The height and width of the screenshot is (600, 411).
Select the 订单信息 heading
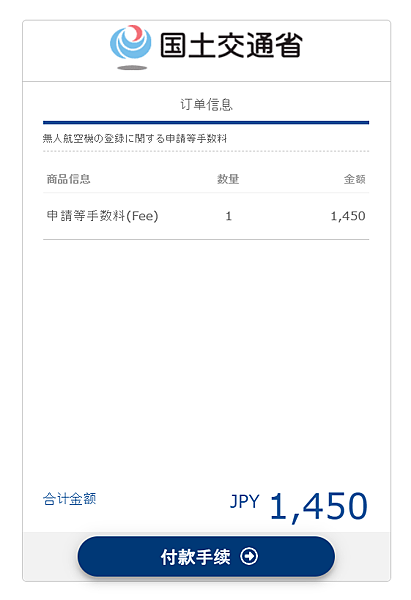(206, 104)
